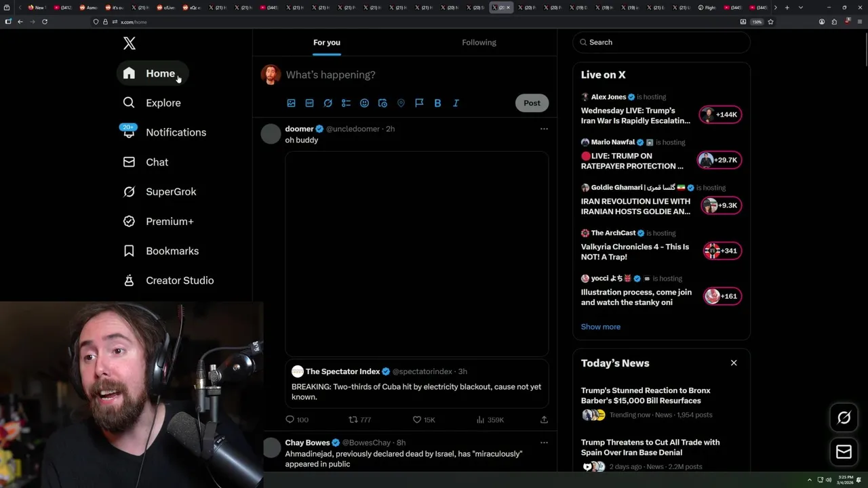Screen dimensions: 868x488
Task: Open SuperGrok in the sidebar
Action: point(160,192)
